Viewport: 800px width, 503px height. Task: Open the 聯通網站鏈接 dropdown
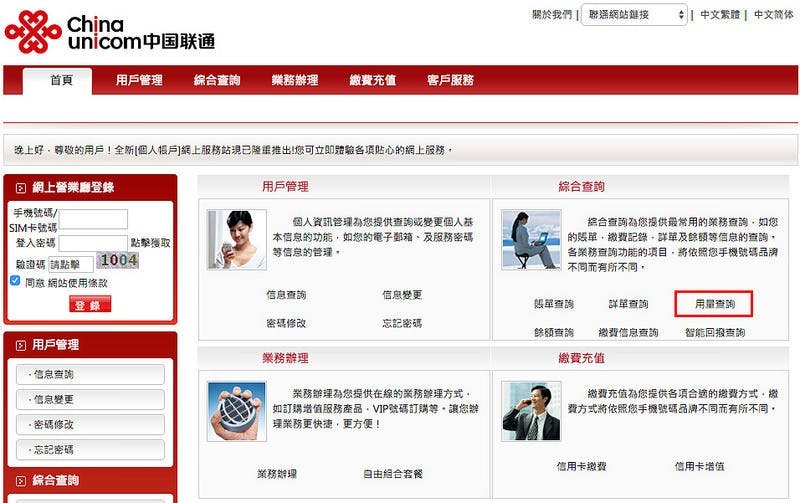coord(634,15)
